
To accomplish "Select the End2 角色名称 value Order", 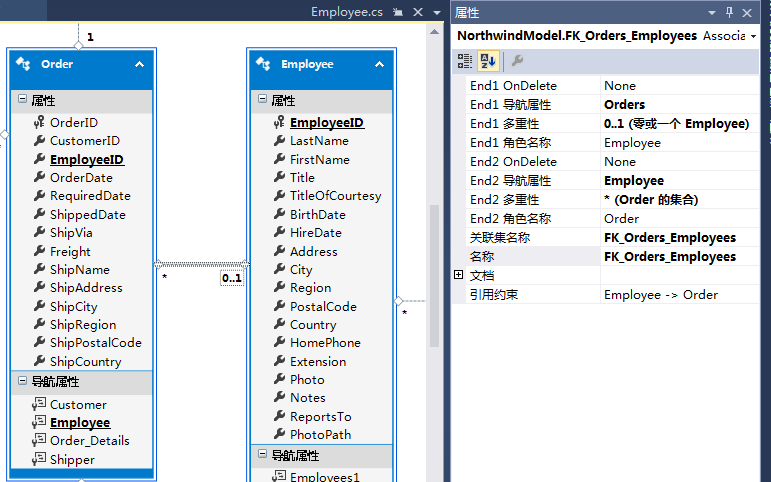I will click(622, 219).
